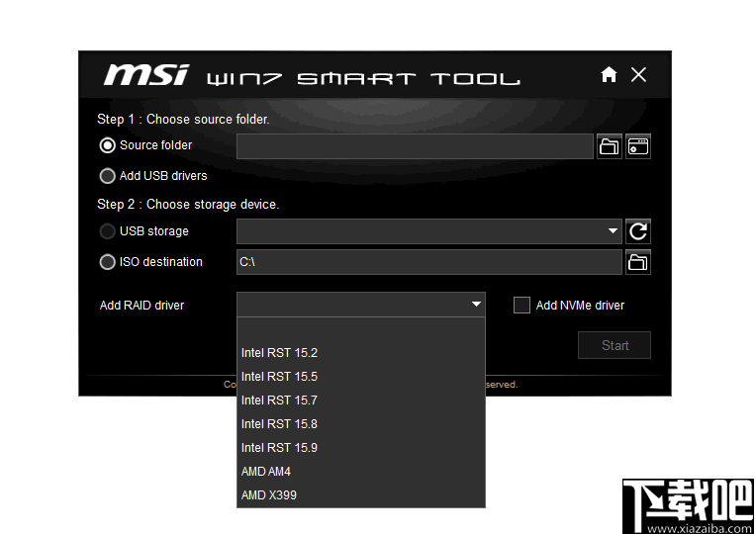Select the Source folder radio button

107,145
